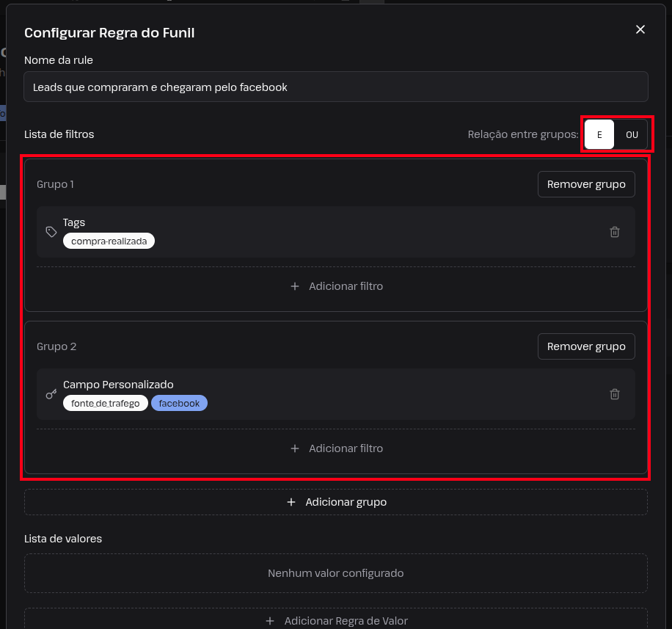
Task: Remove Grupo 2 with its Remover grupo button
Action: point(586,346)
